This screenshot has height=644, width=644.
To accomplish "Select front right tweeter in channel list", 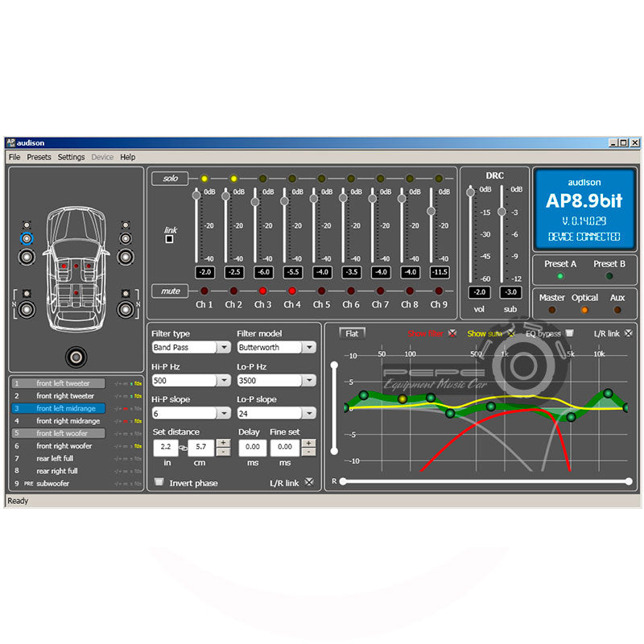I will tap(76, 396).
